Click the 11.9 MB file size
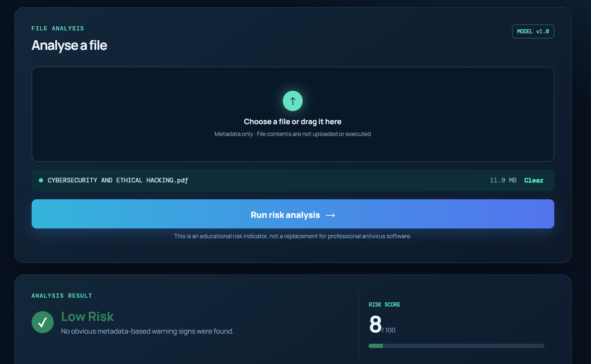 click(503, 180)
